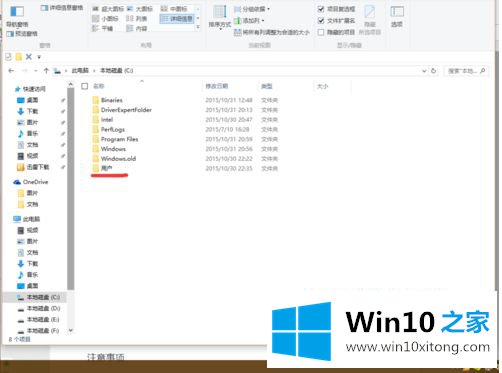The image size is (502, 373).
Task: Expand the layout gallery with its bottom arrow
Action: pos(198,27)
